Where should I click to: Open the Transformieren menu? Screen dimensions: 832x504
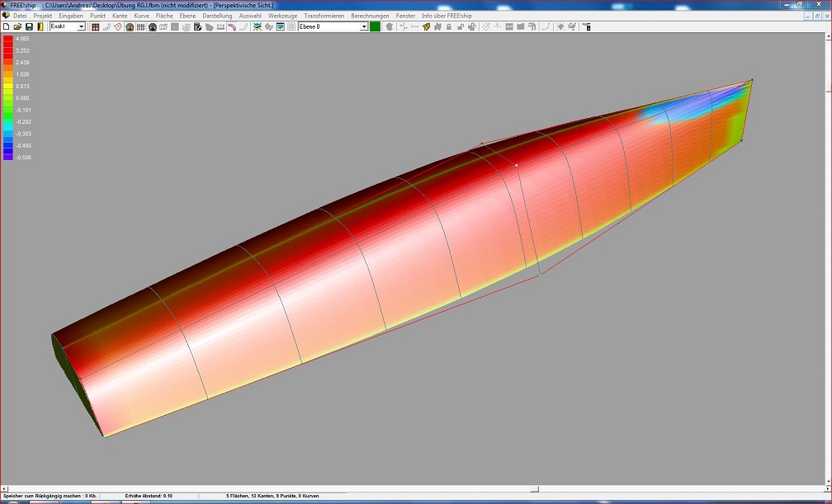pos(324,16)
